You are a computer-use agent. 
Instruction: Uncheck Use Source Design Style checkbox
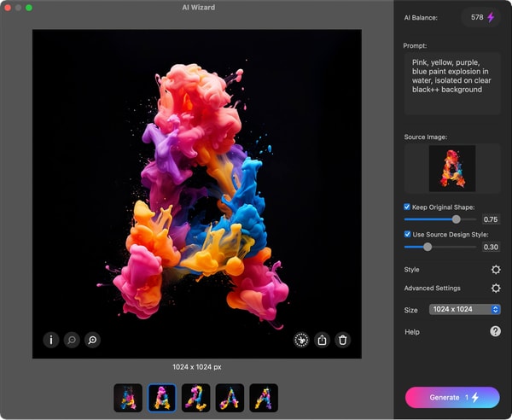pos(407,234)
